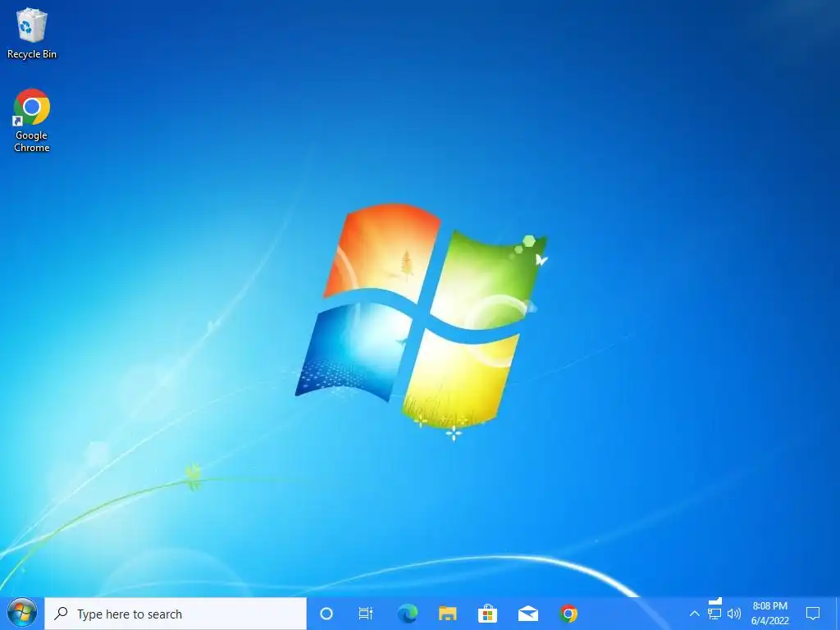Screen dimensions: 840x630
Task: Select the Recycle Bin desktop icon
Action: coord(32,34)
